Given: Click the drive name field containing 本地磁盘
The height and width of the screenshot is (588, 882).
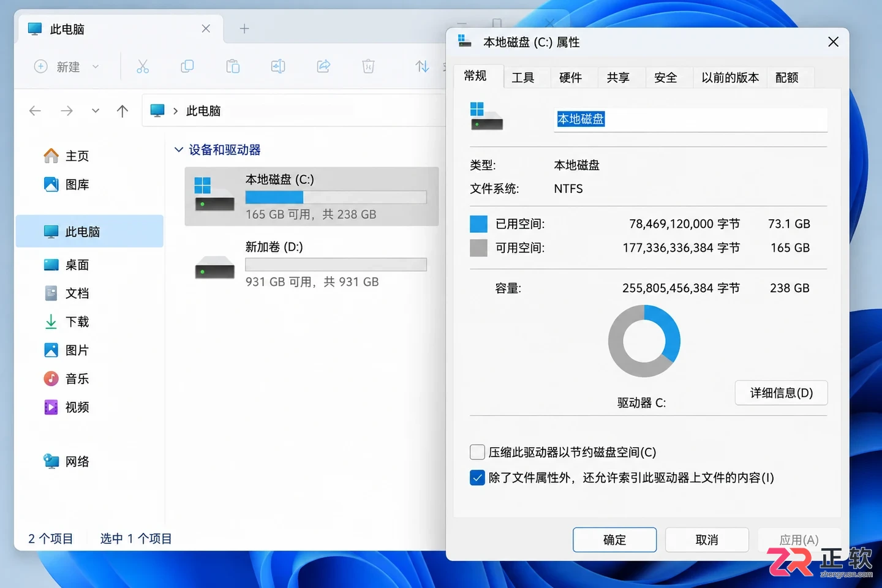Looking at the screenshot, I should pos(690,119).
